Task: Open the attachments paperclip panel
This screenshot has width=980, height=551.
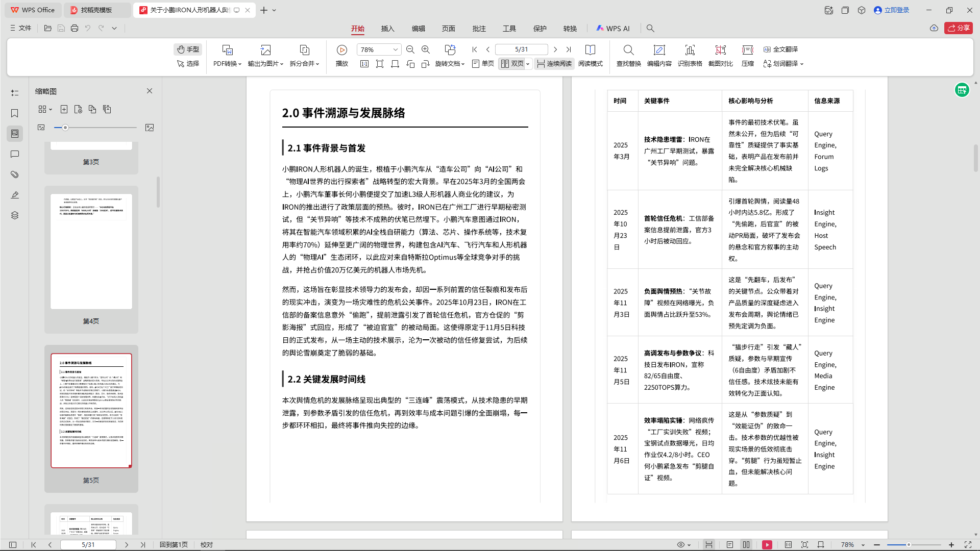Action: pos(15,174)
